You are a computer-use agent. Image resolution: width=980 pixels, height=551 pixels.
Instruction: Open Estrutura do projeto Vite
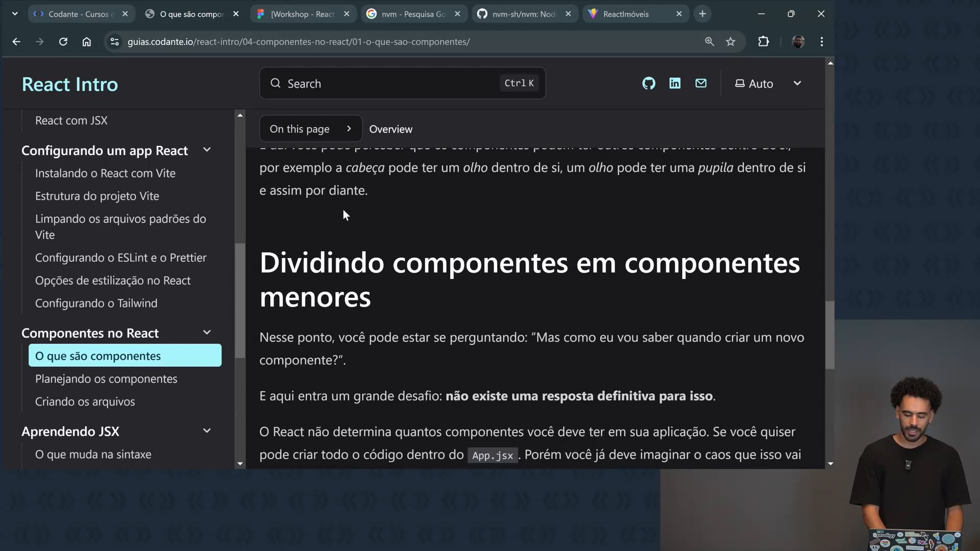(97, 196)
